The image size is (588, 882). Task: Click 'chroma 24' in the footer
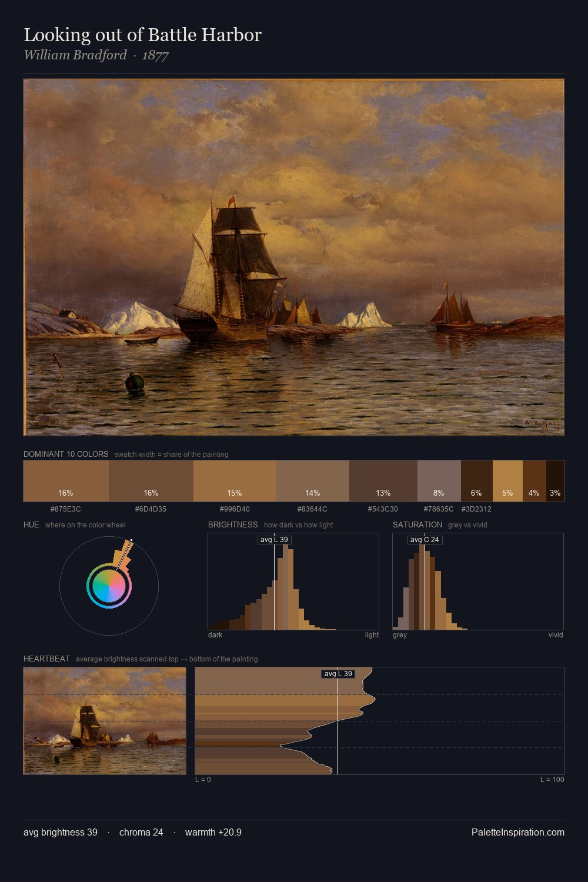[x=141, y=832]
